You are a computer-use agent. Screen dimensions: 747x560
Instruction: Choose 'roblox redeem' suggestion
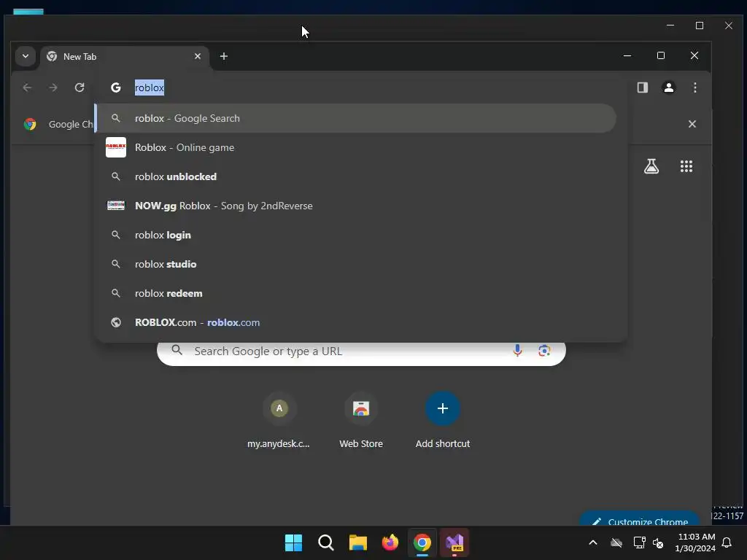tap(356, 293)
